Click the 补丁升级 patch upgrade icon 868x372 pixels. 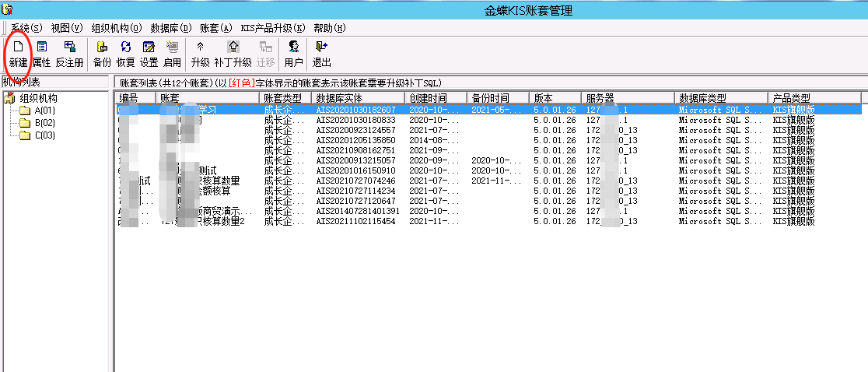pyautogui.click(x=233, y=47)
